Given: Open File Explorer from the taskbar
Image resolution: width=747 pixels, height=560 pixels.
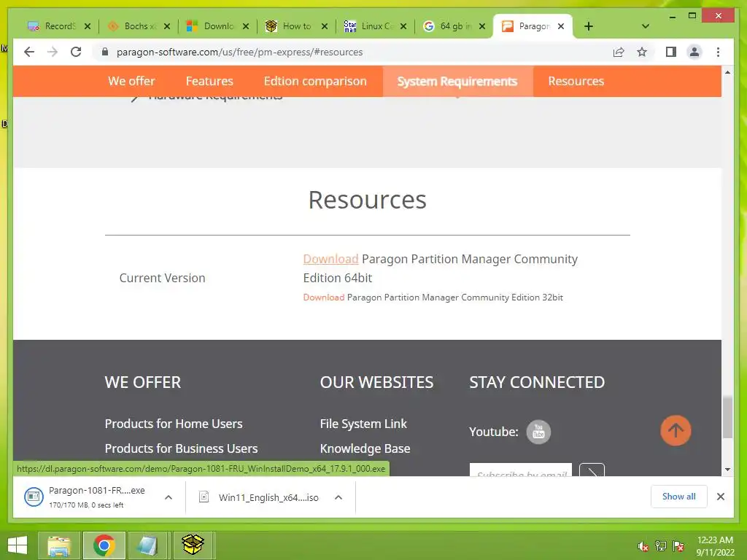Looking at the screenshot, I should 58,545.
